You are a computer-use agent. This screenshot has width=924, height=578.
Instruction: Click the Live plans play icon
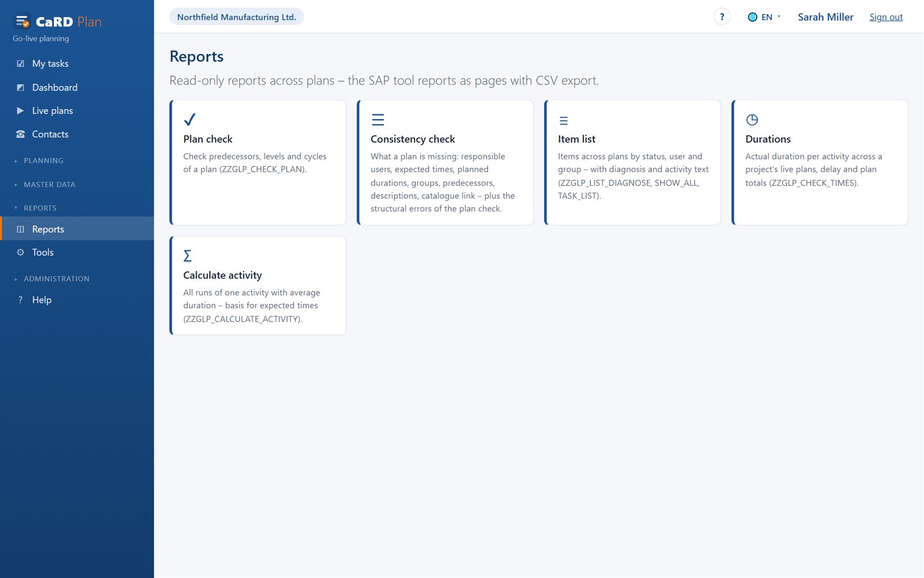[20, 110]
